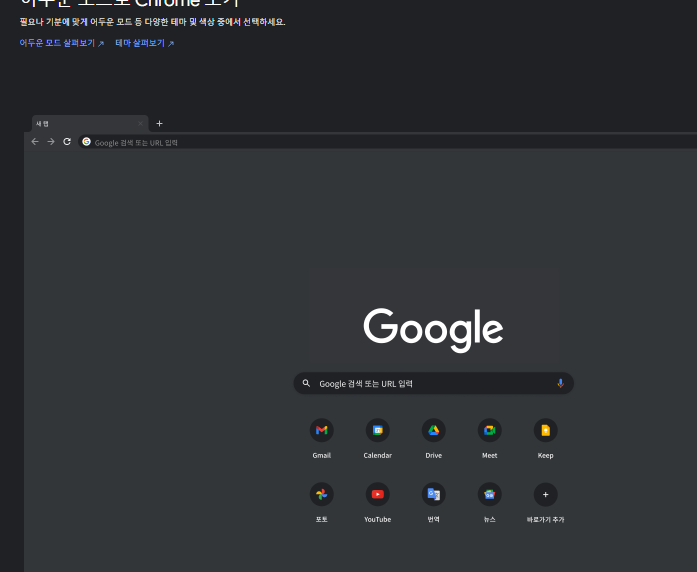Click the large Google logo
The height and width of the screenshot is (572, 697).
433,330
